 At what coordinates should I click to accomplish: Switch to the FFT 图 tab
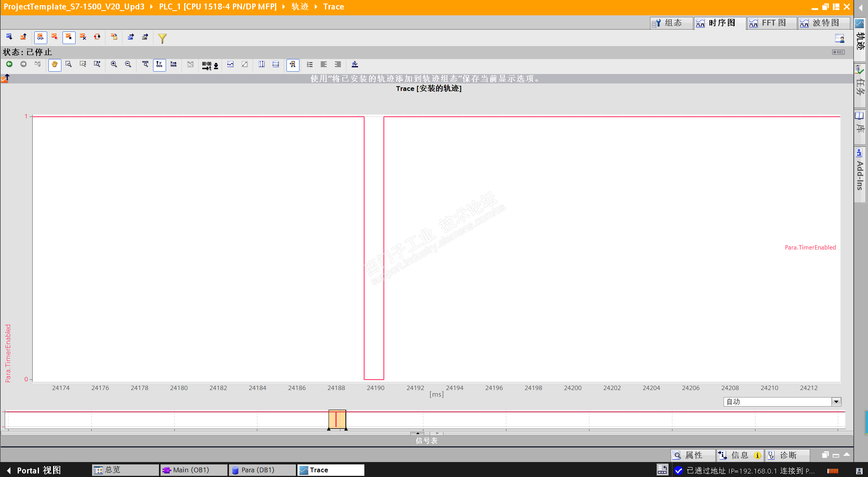point(772,23)
